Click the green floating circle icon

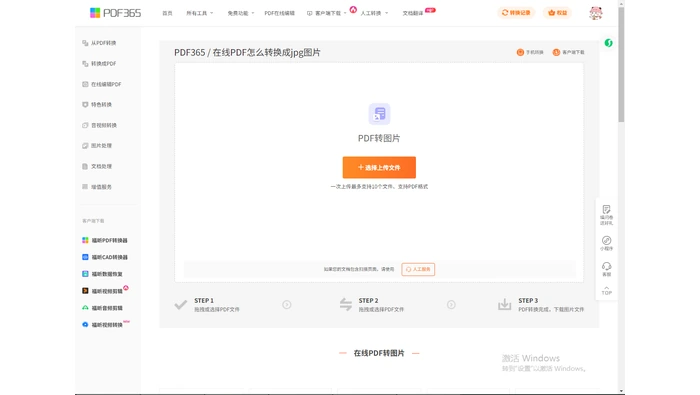click(x=608, y=43)
